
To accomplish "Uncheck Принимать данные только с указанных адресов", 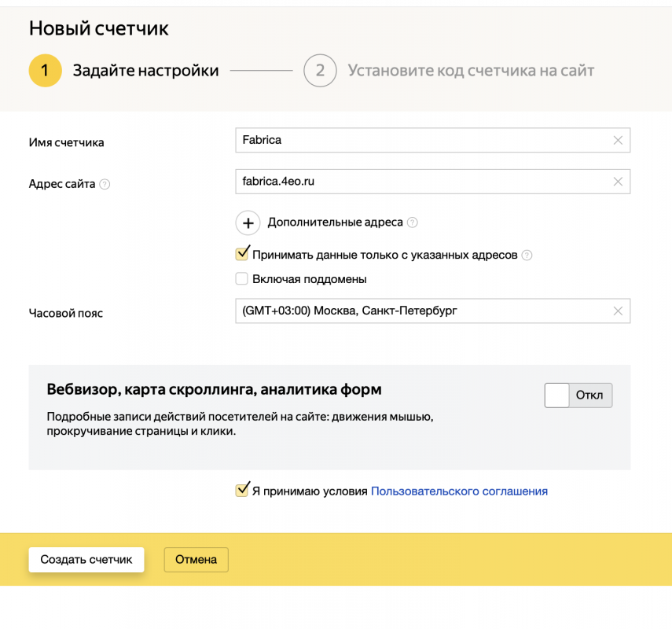I will (x=242, y=255).
